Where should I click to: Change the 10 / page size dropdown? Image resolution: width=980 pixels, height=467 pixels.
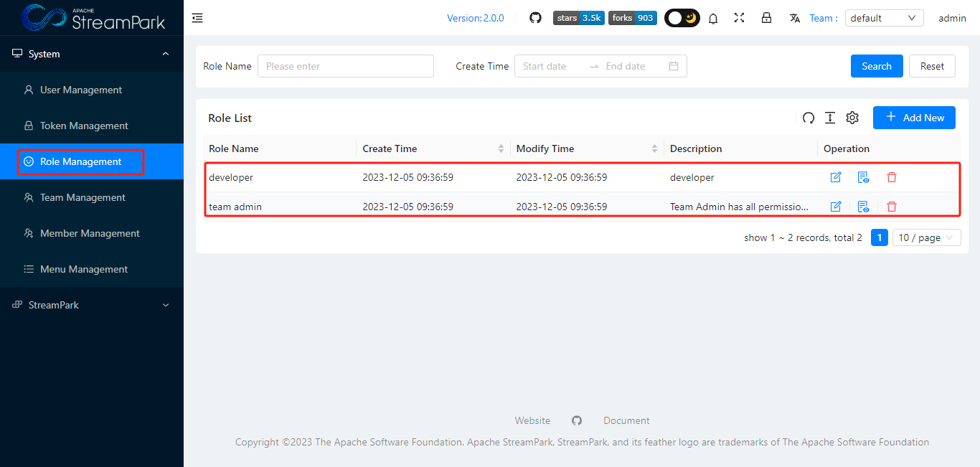coord(926,237)
